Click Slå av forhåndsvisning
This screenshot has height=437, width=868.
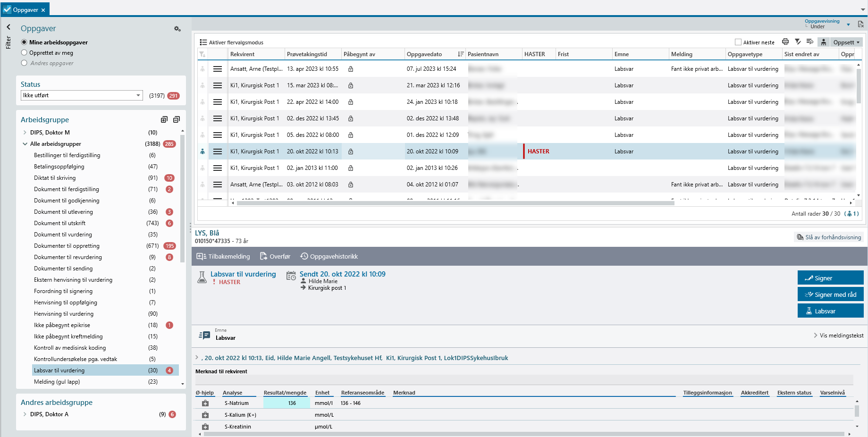[829, 237]
